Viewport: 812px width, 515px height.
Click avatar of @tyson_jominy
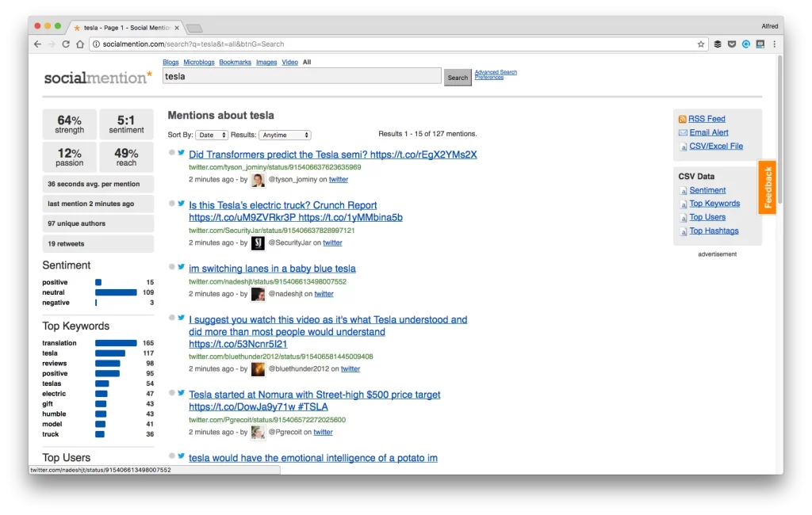(x=258, y=180)
